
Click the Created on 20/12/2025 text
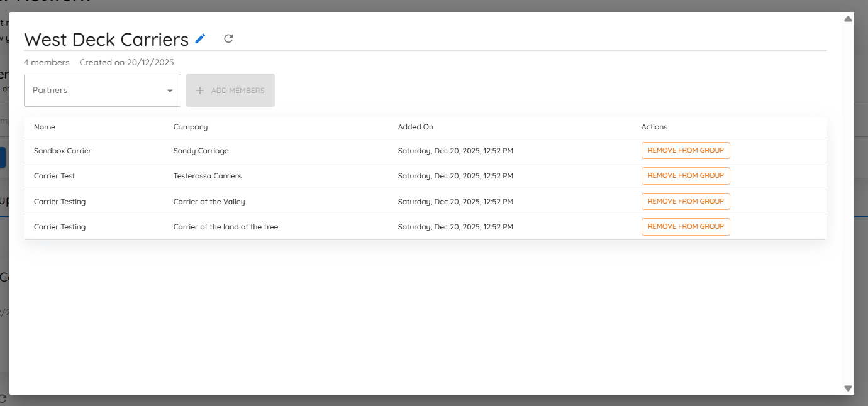[126, 62]
